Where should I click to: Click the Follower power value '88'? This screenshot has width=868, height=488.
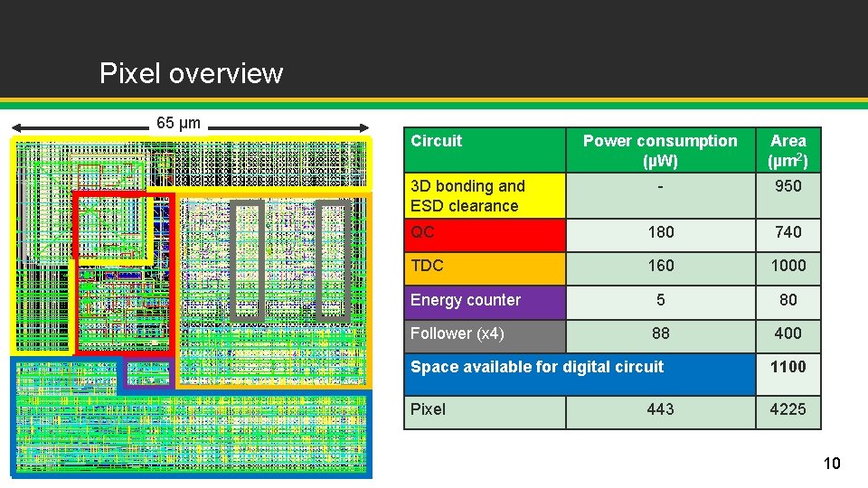coord(660,333)
